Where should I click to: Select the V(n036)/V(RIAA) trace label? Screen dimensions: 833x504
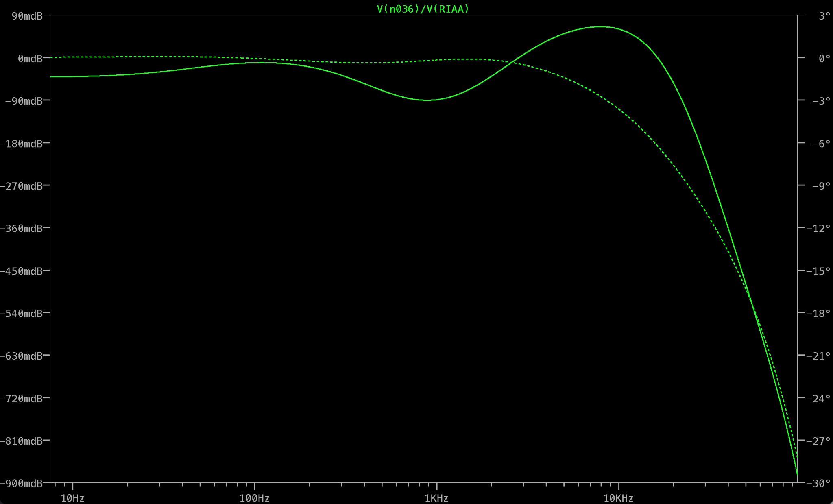point(423,9)
